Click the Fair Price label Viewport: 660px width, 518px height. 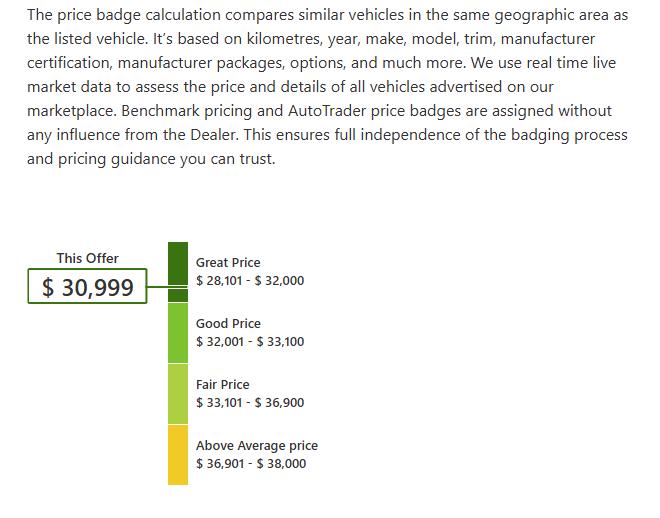click(223, 385)
